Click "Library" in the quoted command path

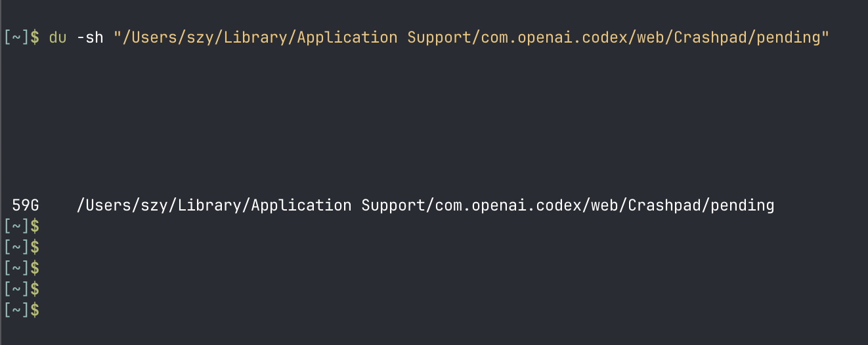pos(256,37)
